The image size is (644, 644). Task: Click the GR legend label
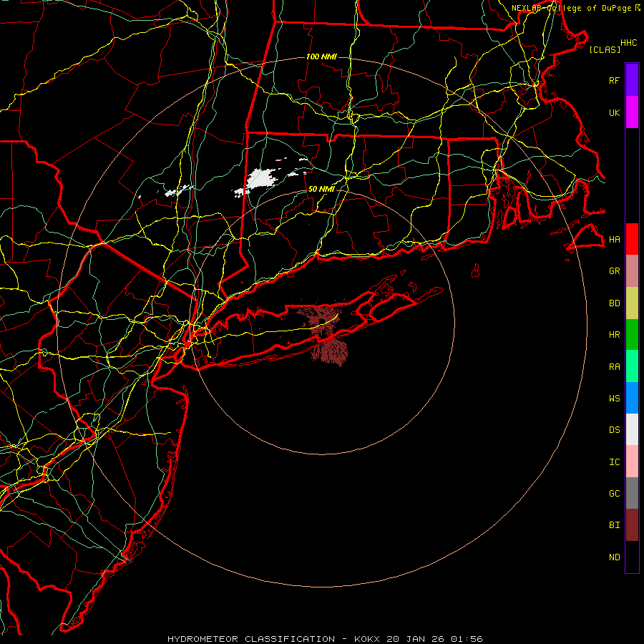click(x=615, y=271)
